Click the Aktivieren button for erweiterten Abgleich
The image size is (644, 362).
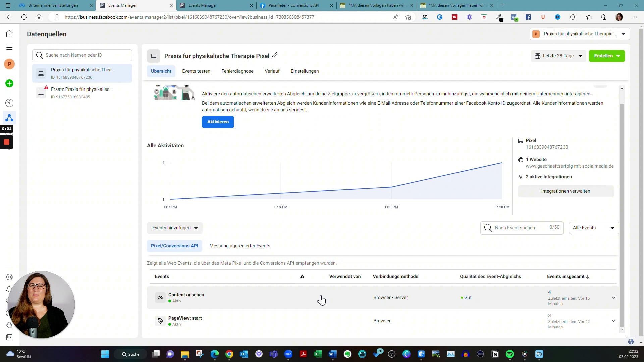[218, 122]
